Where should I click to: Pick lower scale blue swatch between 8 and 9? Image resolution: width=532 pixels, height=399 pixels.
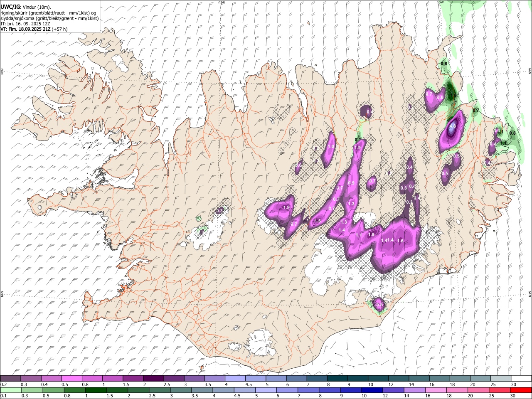coord(330,390)
